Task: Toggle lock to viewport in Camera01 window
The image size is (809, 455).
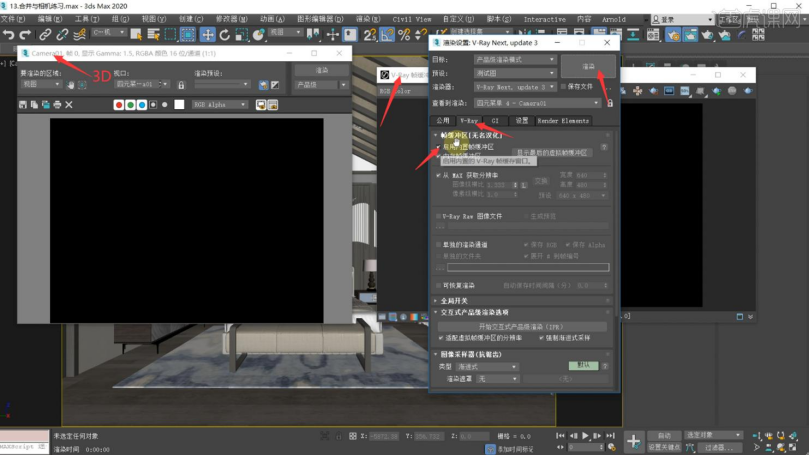Action: 181,85
